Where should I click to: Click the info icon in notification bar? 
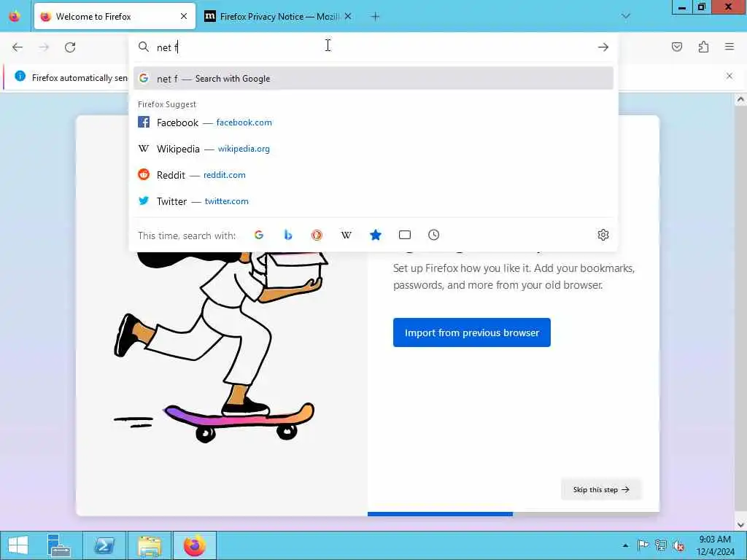[20, 76]
